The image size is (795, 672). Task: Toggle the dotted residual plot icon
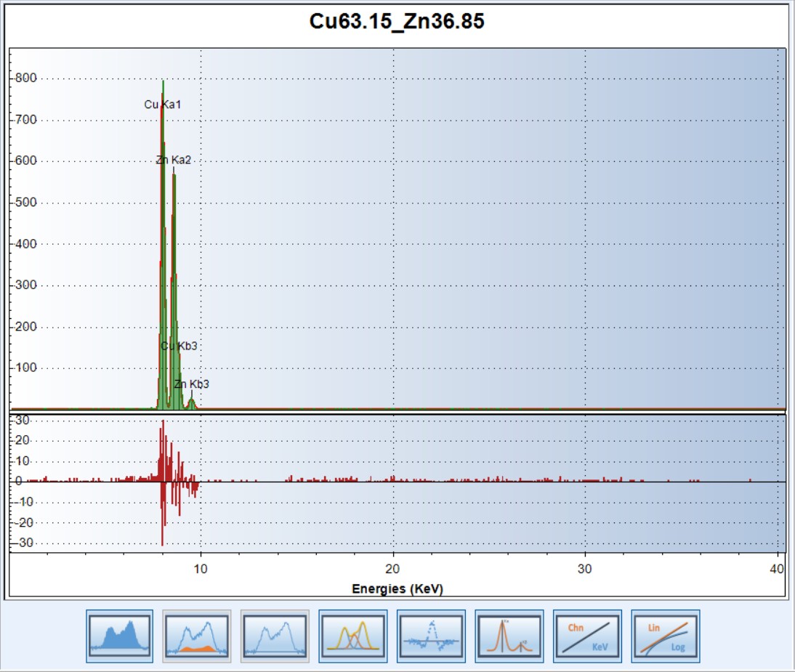click(432, 636)
